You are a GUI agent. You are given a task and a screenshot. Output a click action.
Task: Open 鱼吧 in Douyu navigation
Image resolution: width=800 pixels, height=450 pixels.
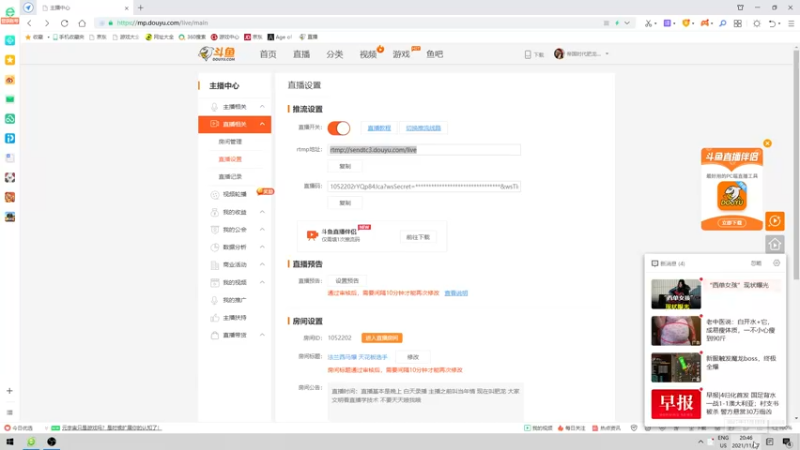(435, 54)
